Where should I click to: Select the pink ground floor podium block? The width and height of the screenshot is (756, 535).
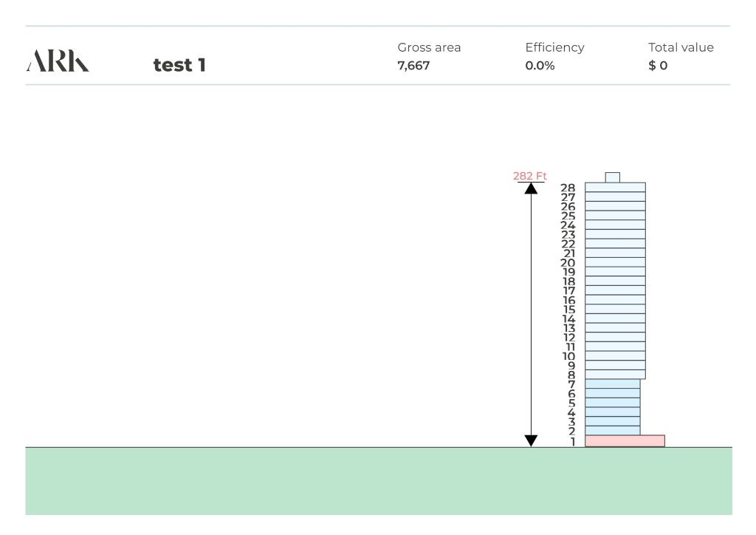(x=625, y=441)
